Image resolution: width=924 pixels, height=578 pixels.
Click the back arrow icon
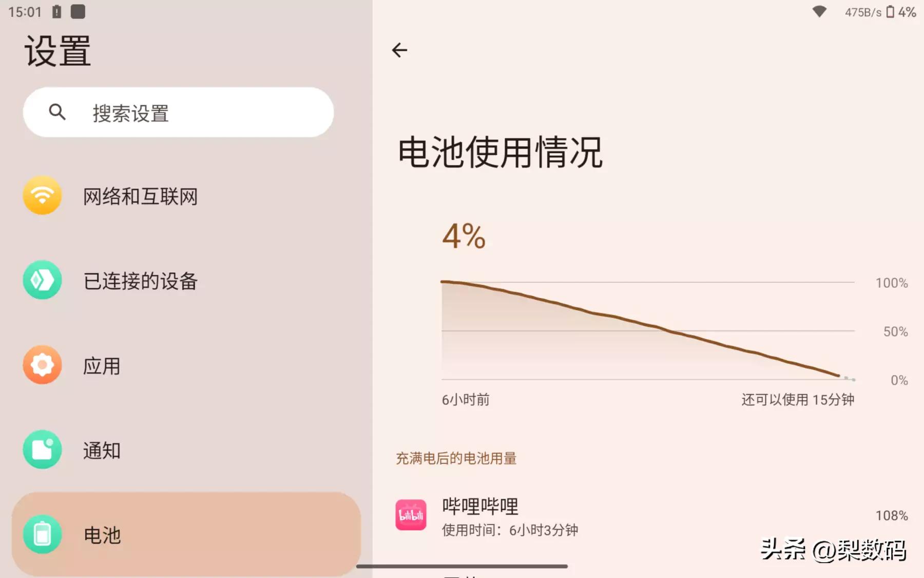399,50
